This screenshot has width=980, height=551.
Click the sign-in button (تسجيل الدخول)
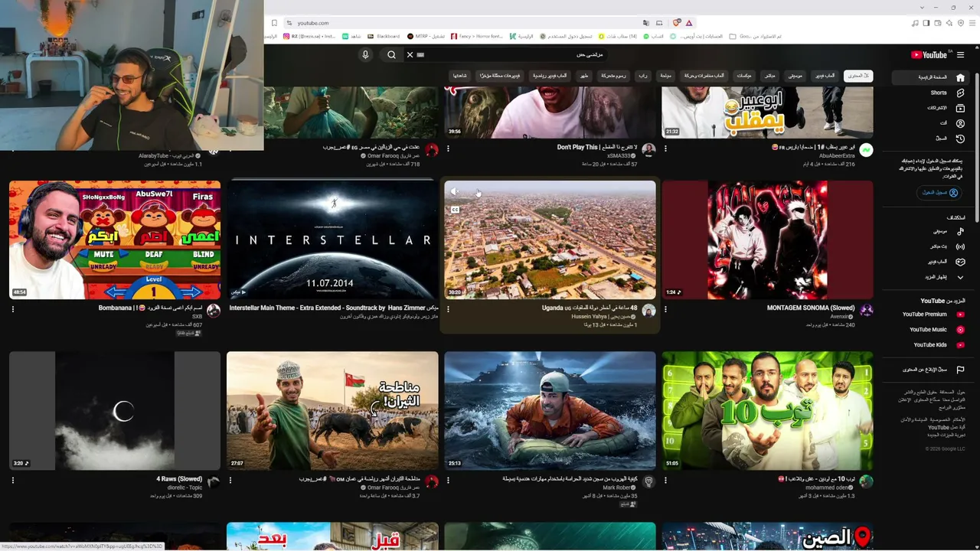[x=939, y=193]
